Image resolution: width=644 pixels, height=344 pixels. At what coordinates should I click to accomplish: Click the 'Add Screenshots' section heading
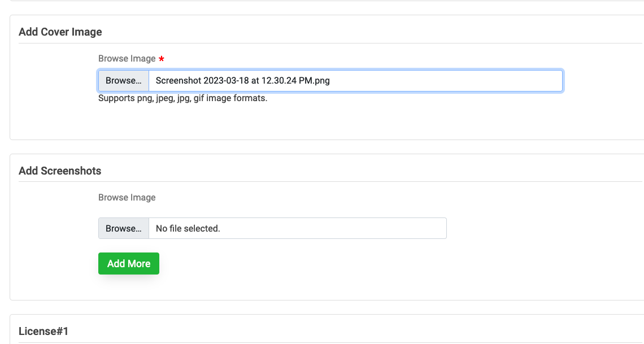(x=60, y=171)
